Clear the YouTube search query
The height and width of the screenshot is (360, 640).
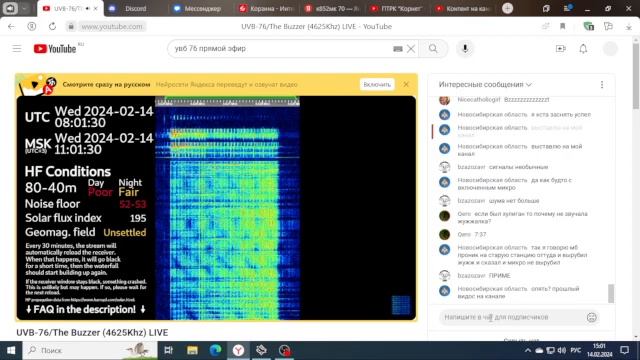click(411, 49)
